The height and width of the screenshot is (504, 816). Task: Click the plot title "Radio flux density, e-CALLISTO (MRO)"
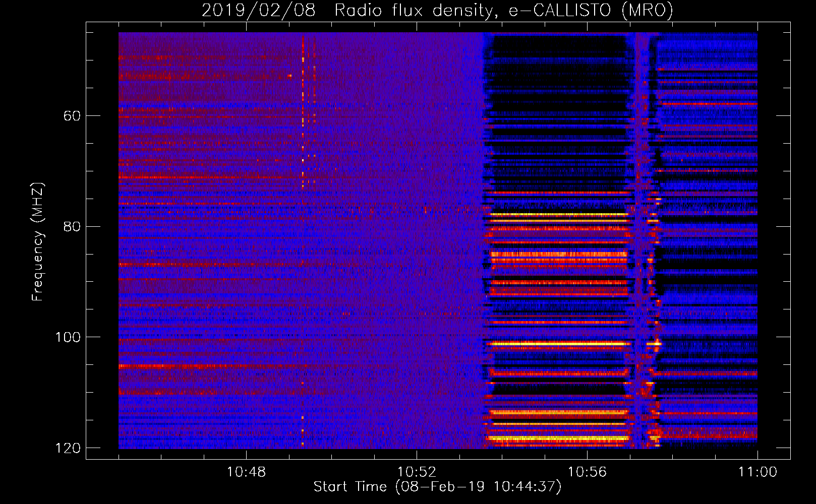[x=504, y=11]
